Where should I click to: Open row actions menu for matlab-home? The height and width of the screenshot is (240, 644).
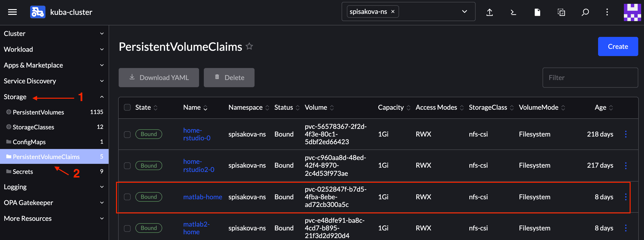click(626, 197)
